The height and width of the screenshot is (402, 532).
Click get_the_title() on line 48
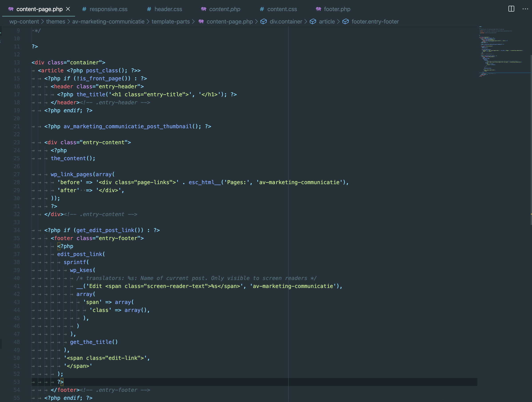[94, 342]
